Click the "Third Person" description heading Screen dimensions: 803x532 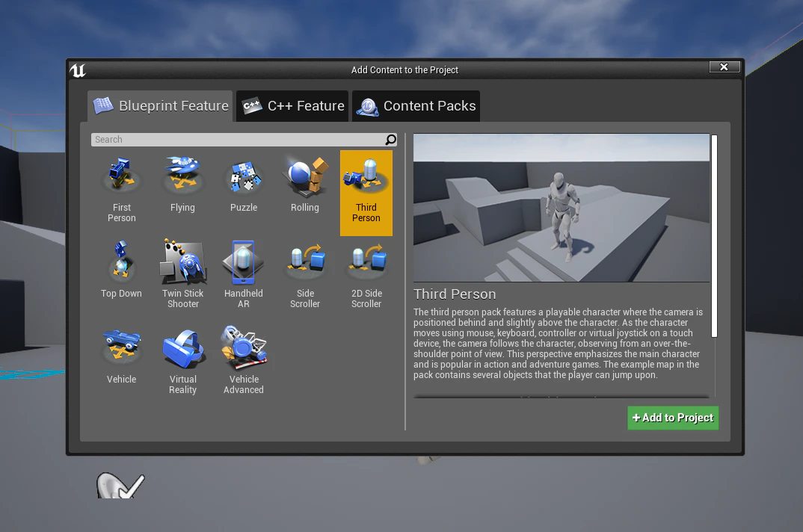point(455,294)
